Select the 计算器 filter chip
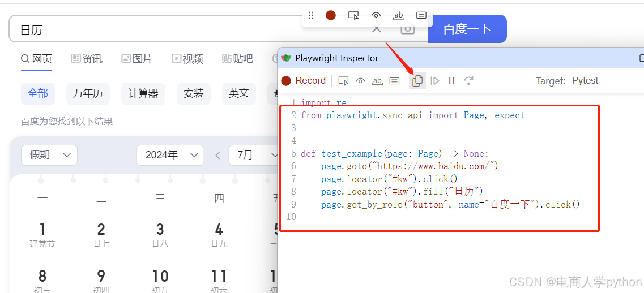644x293 pixels. click(x=143, y=93)
